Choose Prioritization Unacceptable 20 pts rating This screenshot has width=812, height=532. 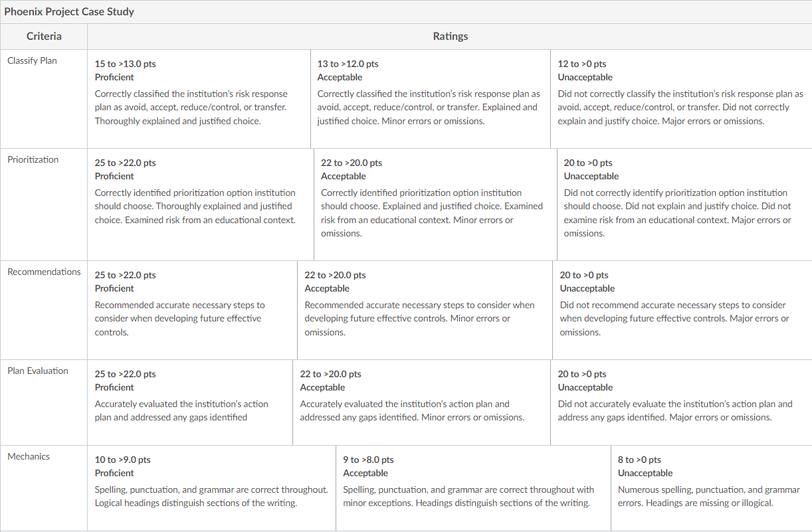[x=684, y=205]
